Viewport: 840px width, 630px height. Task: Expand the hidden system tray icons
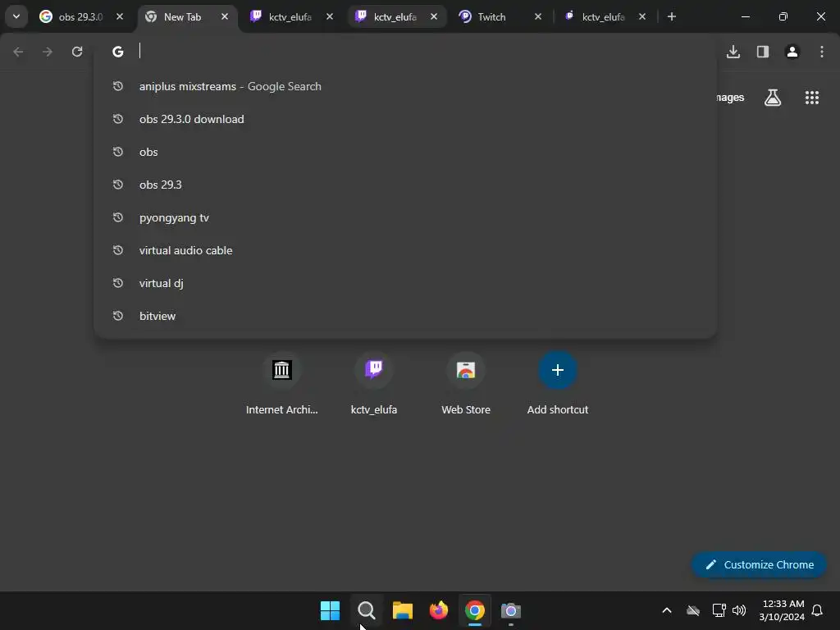click(667, 610)
